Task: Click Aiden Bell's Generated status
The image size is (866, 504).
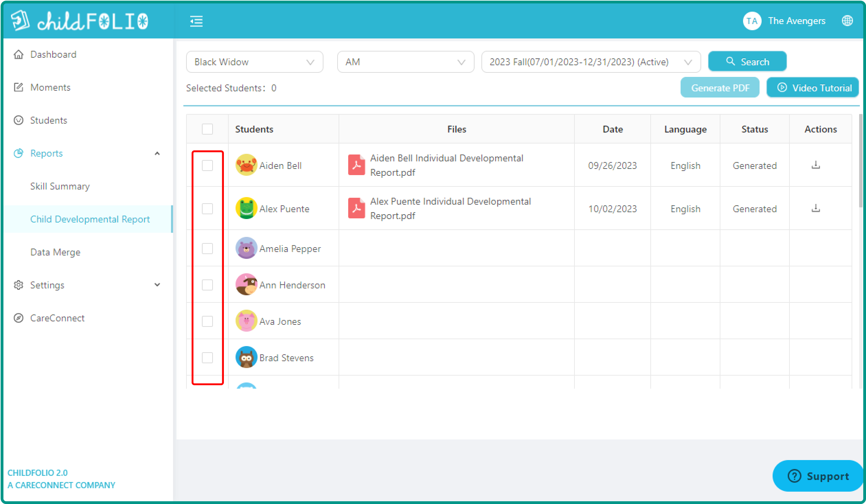Action: pyautogui.click(x=755, y=165)
